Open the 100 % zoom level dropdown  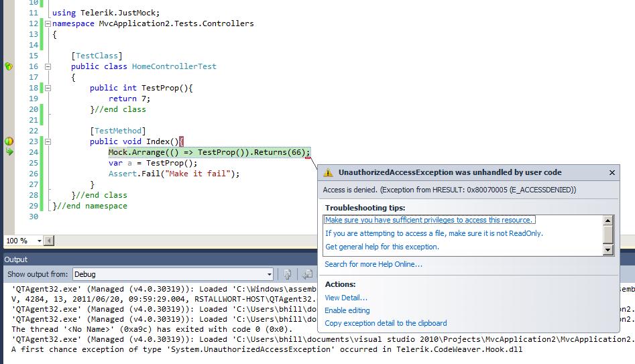click(40, 241)
